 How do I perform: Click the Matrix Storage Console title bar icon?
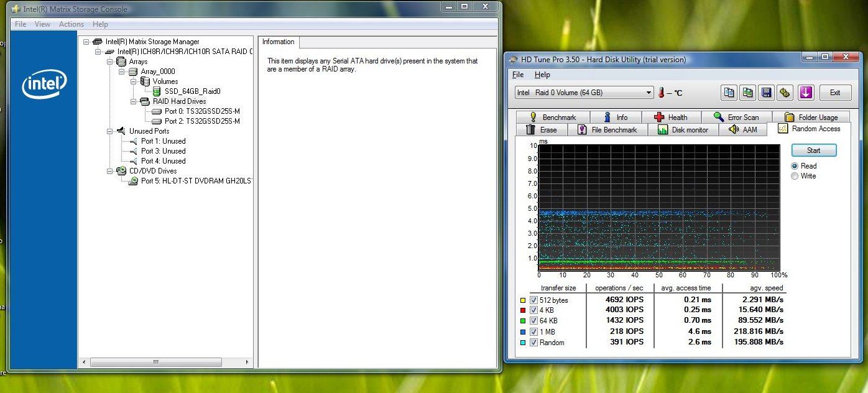pos(16,9)
